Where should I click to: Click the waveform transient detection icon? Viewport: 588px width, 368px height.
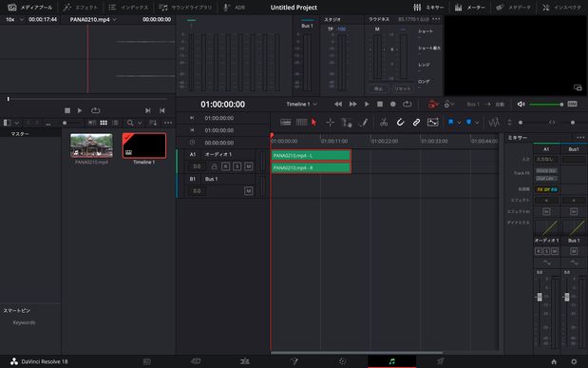coord(494,122)
